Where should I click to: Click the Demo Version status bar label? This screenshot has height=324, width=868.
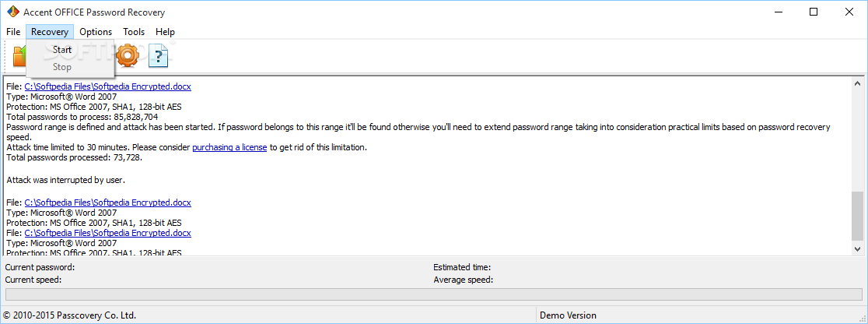tap(569, 315)
